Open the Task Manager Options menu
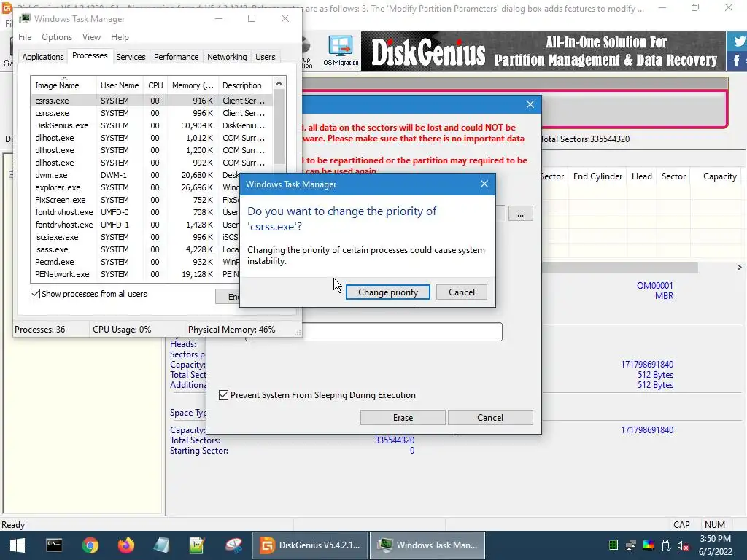The width and height of the screenshot is (747, 560). [57, 37]
